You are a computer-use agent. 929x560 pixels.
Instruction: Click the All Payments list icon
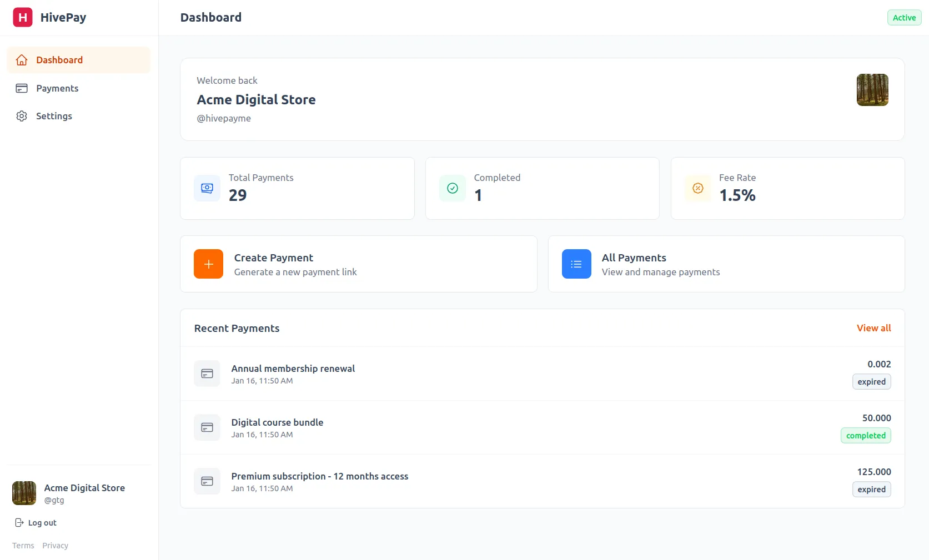tap(576, 264)
